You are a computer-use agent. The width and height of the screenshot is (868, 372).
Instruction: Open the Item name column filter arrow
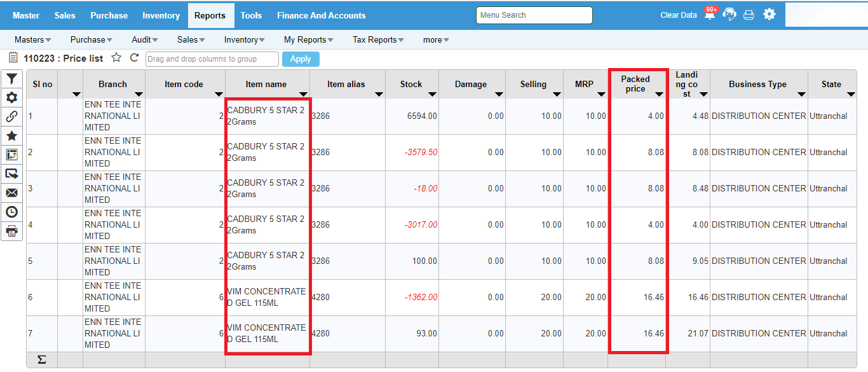pos(301,95)
